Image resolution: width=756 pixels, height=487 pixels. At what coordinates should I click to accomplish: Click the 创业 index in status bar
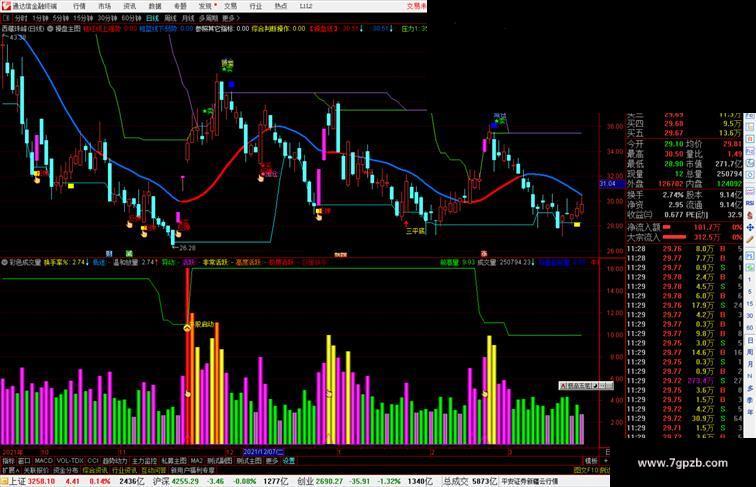tap(306, 481)
